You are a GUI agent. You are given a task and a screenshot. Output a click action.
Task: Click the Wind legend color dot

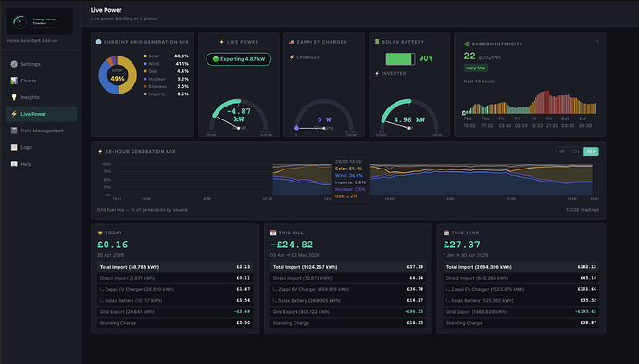pyautogui.click(x=145, y=64)
